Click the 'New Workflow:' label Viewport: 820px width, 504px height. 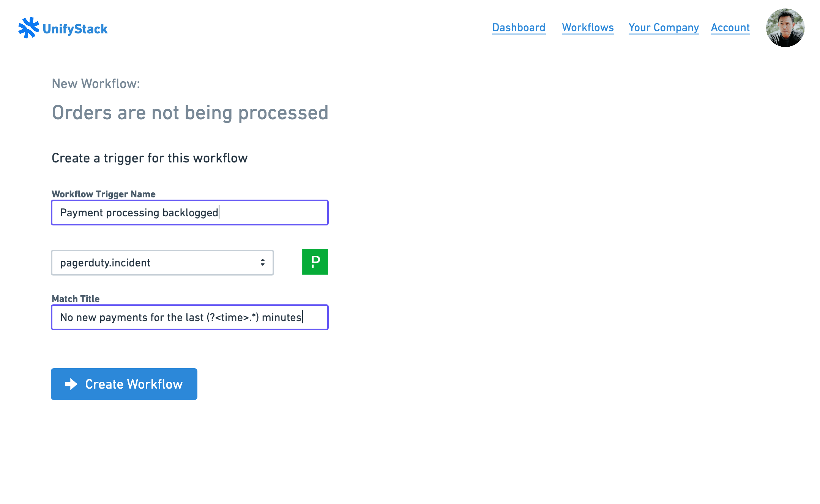coord(96,83)
